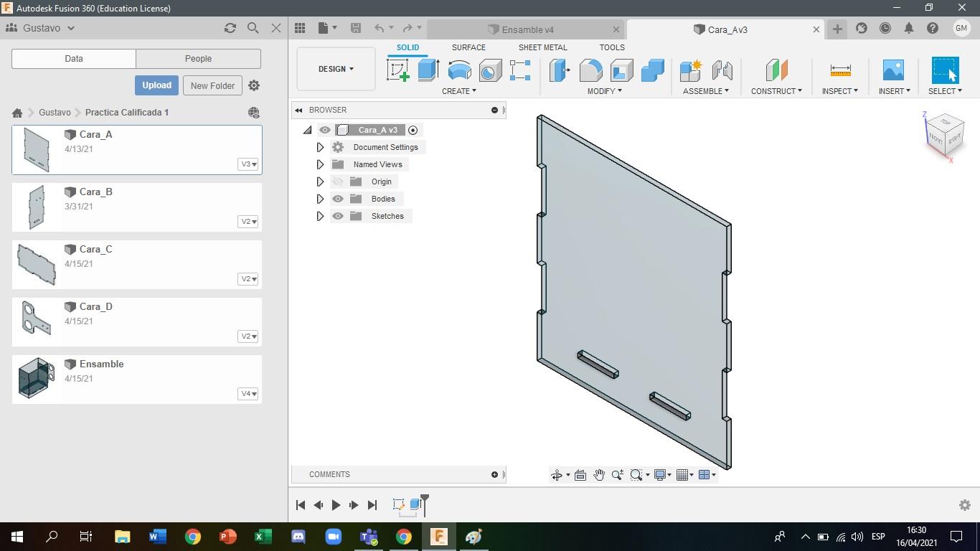Select the Data tab
This screenshot has width=980, height=551.
(74, 59)
